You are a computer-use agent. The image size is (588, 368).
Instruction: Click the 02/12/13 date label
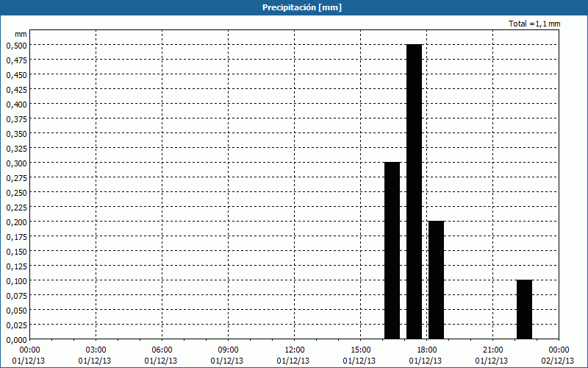(x=558, y=361)
